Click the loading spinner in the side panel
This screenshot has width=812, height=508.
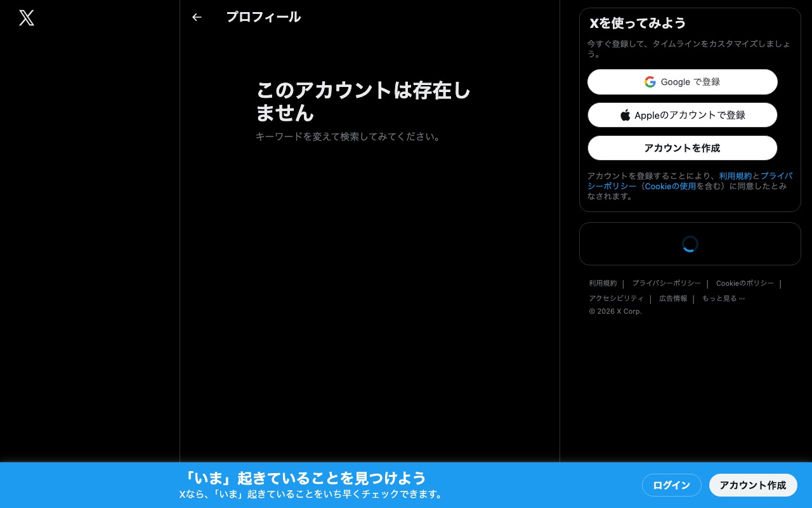(690, 244)
